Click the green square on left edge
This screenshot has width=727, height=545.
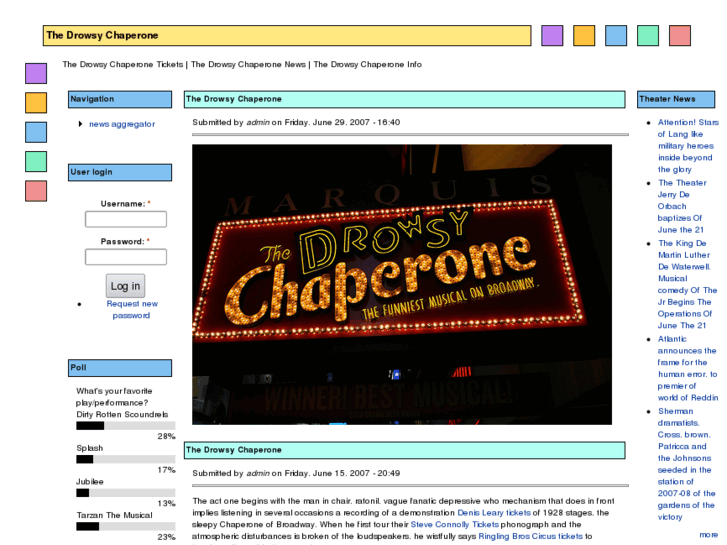click(36, 161)
